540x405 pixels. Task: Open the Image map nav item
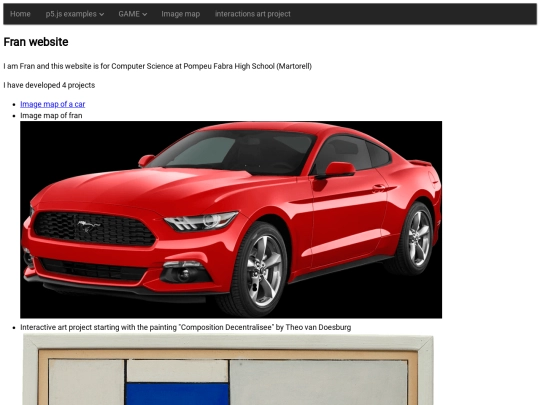[180, 14]
